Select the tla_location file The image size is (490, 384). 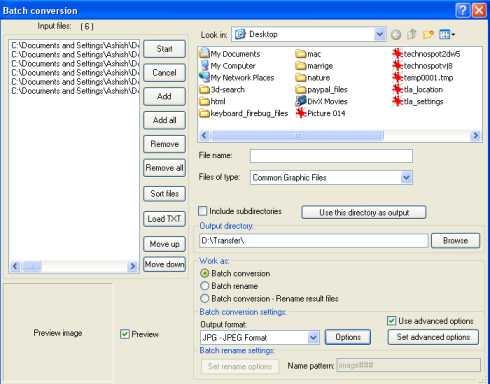click(x=418, y=90)
